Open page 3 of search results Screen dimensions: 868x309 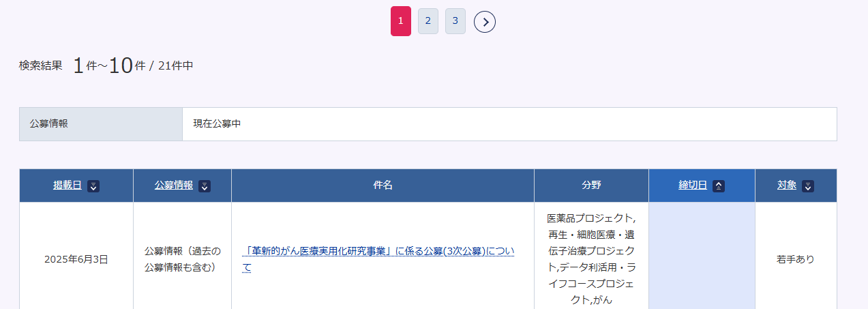tap(455, 21)
